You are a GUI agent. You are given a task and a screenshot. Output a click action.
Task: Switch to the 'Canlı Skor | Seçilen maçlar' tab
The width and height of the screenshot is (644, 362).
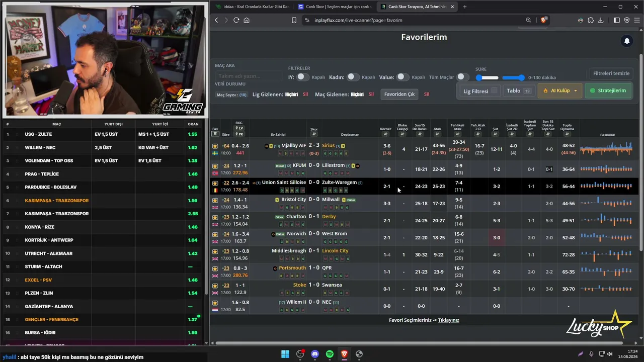click(x=335, y=7)
